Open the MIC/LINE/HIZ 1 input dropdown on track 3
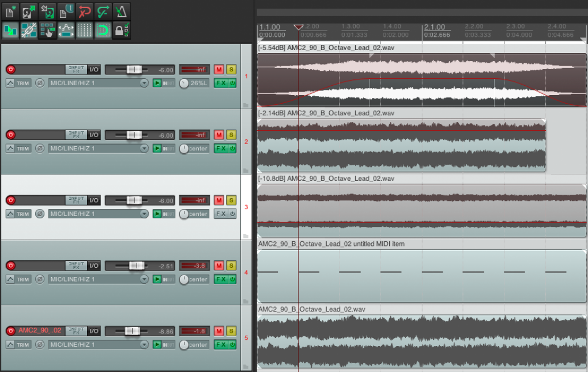The height and width of the screenshot is (372, 588). 98,214
